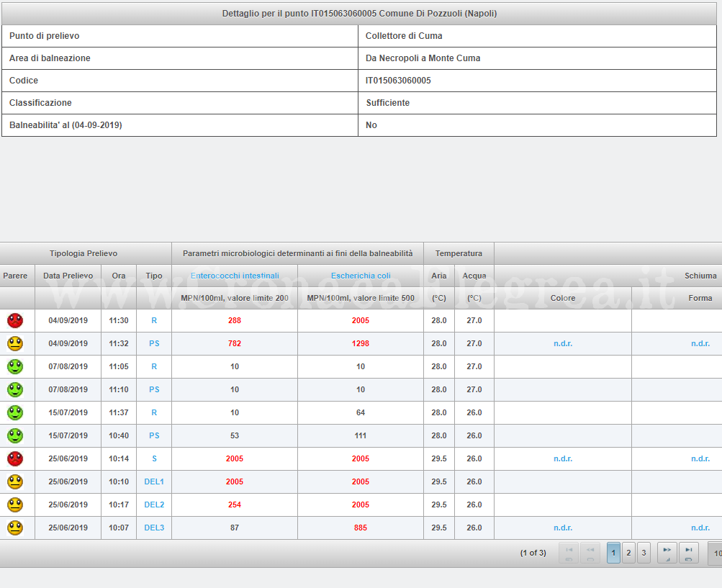Screen dimensions: 722x588
Task: Click the Colore column header
Action: point(563,299)
